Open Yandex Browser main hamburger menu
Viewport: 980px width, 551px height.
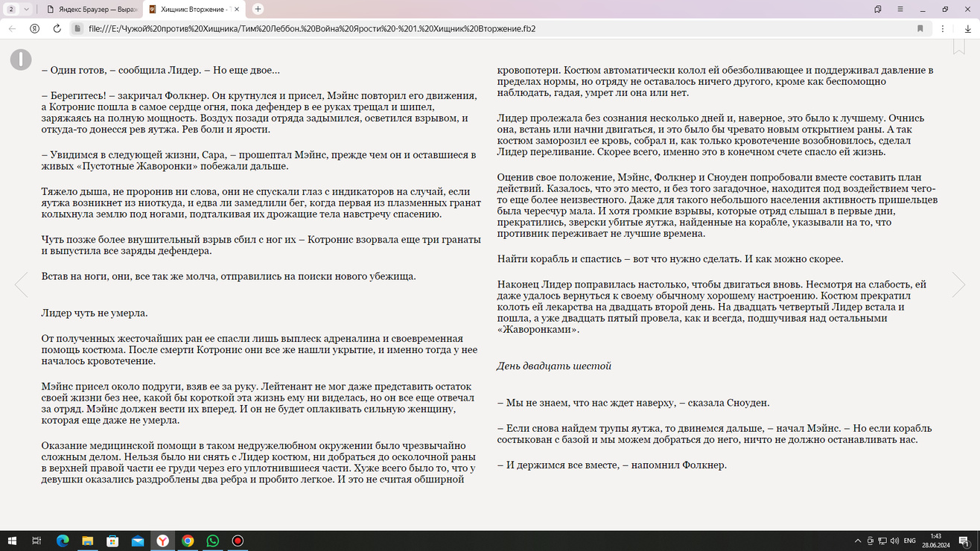tap(900, 9)
